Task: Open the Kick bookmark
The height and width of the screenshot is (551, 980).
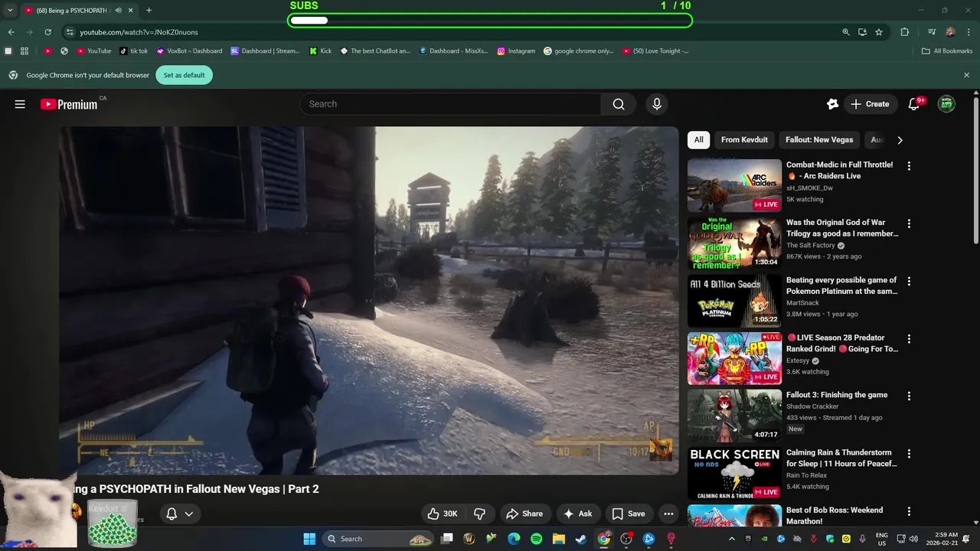Action: tap(321, 51)
